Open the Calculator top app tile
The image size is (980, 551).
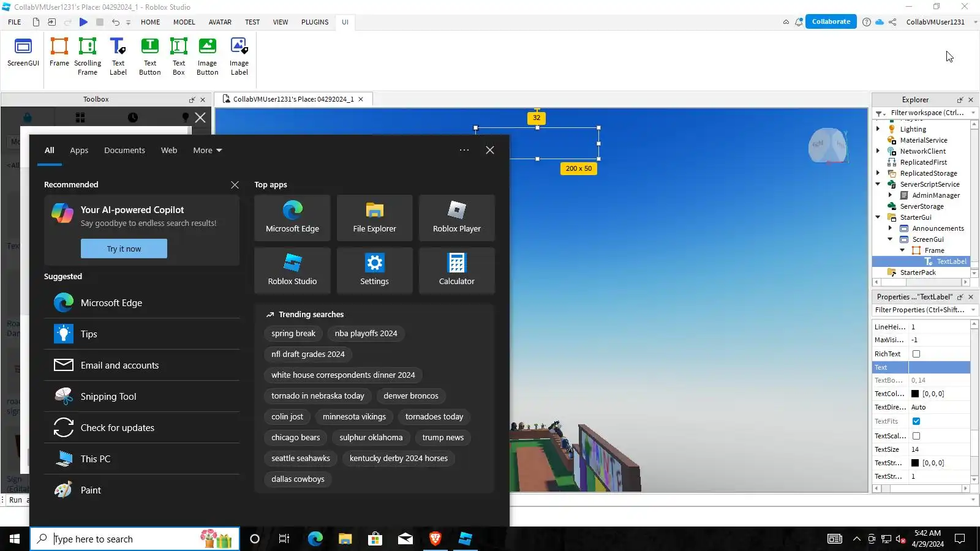457,271
